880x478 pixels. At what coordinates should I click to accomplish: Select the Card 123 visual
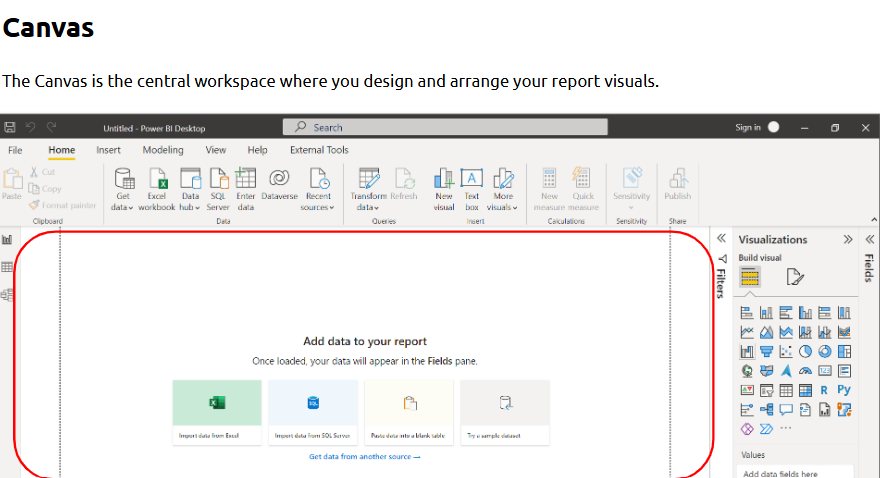point(824,371)
